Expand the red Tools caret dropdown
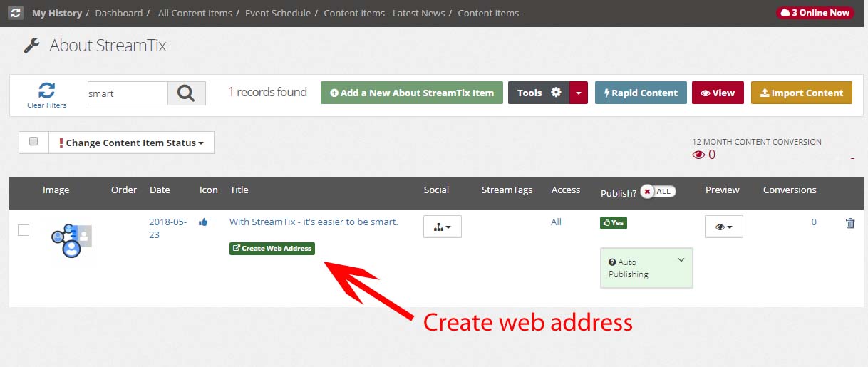 579,93
